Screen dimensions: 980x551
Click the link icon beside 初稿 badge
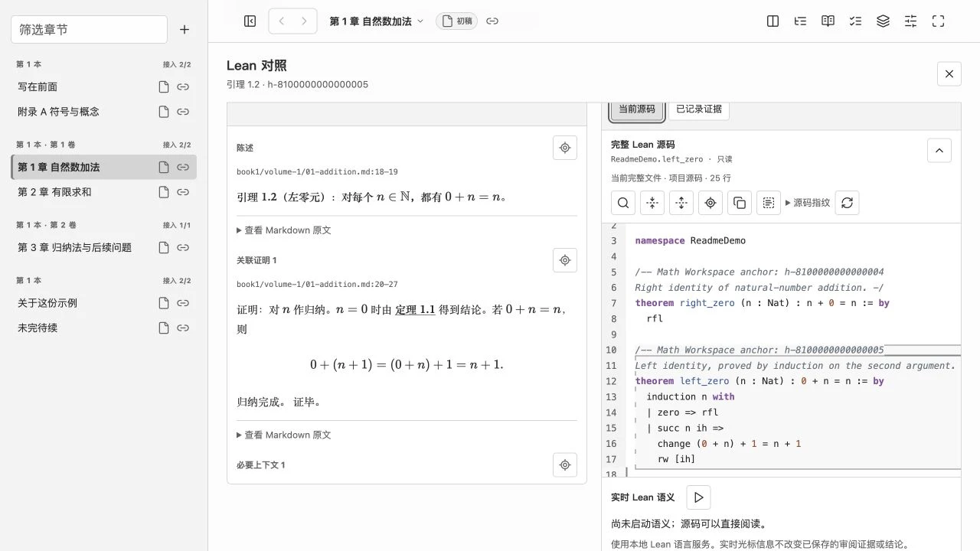tap(492, 21)
